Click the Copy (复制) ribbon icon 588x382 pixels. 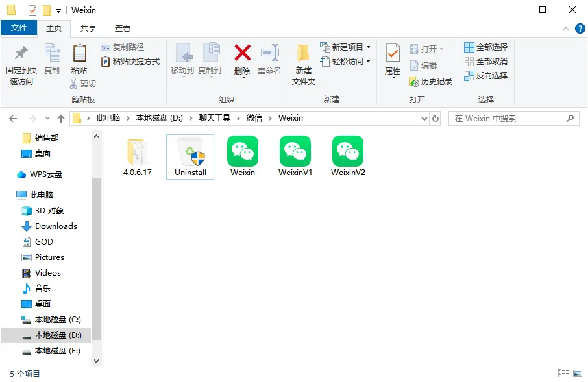[52, 53]
